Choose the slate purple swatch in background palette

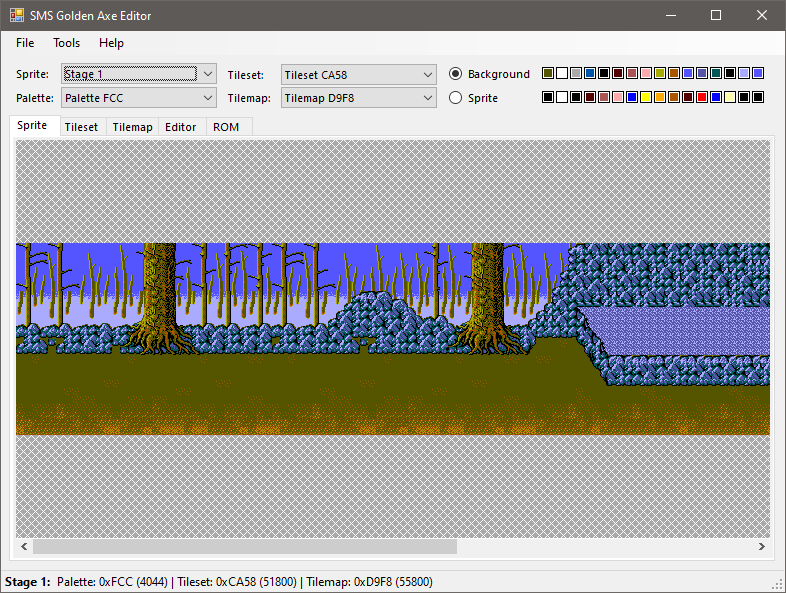tap(702, 73)
